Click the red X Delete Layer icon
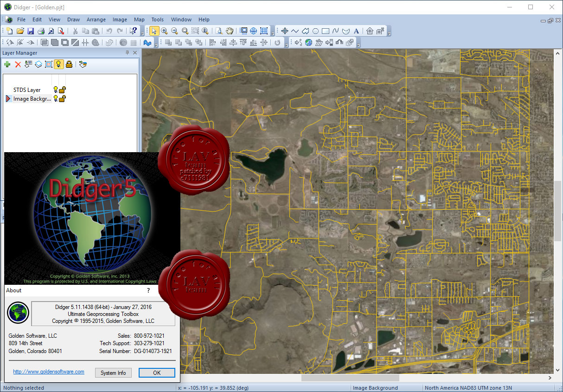 pyautogui.click(x=18, y=64)
